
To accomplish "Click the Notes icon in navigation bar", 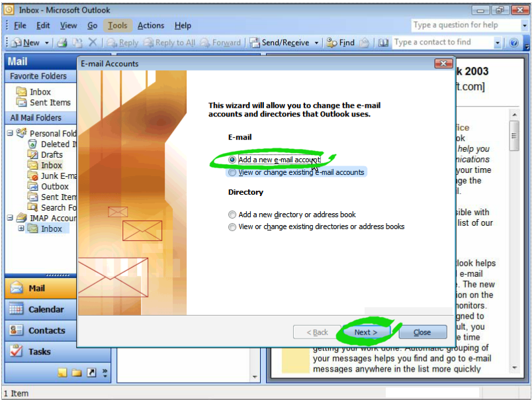I will click(62, 372).
